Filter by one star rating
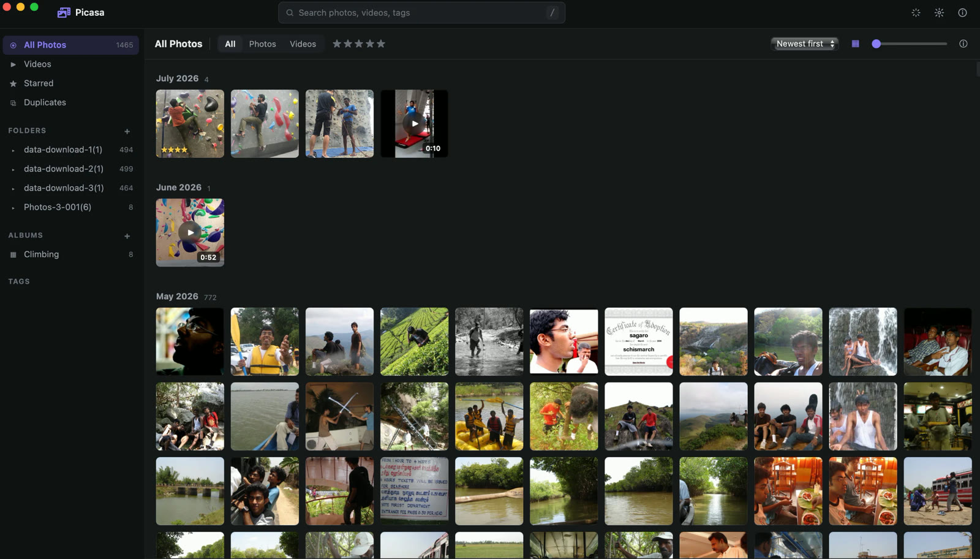This screenshot has height=559, width=980. point(337,44)
